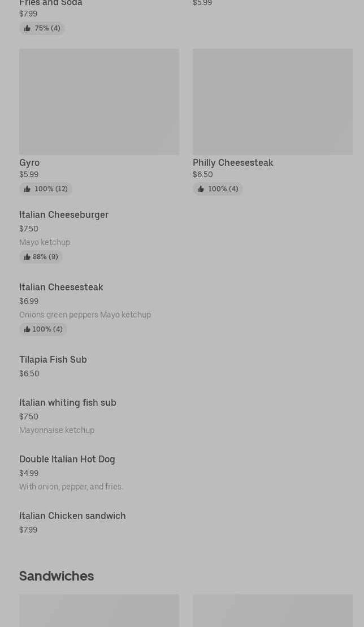Open the Italian Cheesesteak item
The width and height of the screenshot is (364, 627).
(x=61, y=287)
